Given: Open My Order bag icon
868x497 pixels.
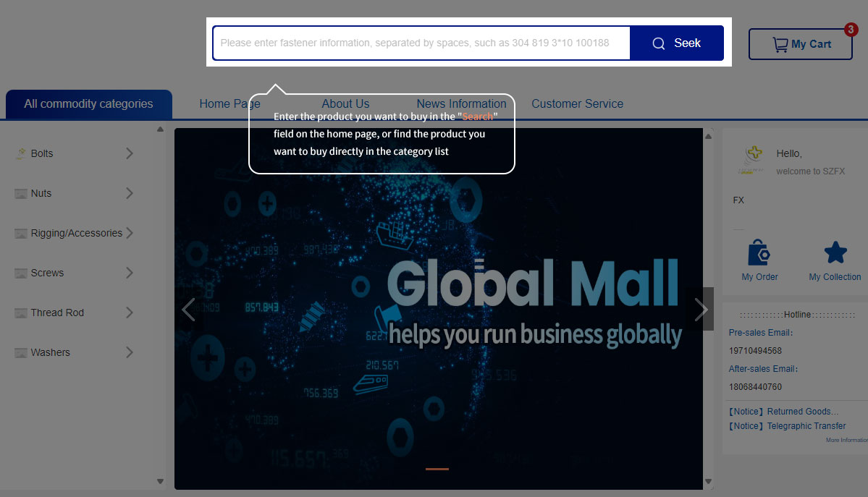Looking at the screenshot, I should click(x=759, y=253).
